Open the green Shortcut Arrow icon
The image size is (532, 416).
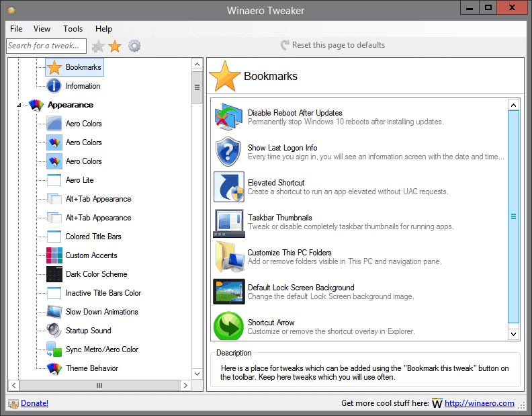(x=228, y=326)
